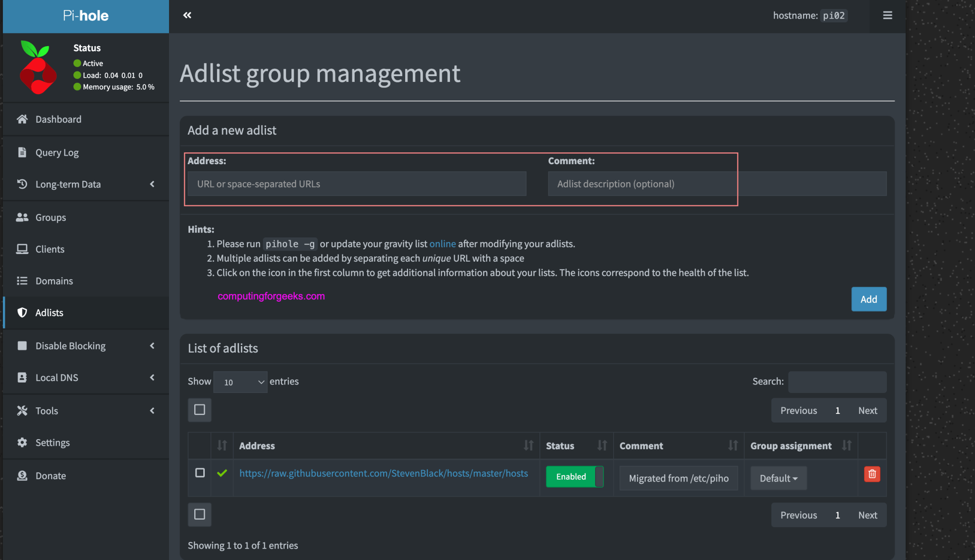Open the Show entries count dropdown
Image resolution: width=975 pixels, height=560 pixels.
click(x=240, y=382)
